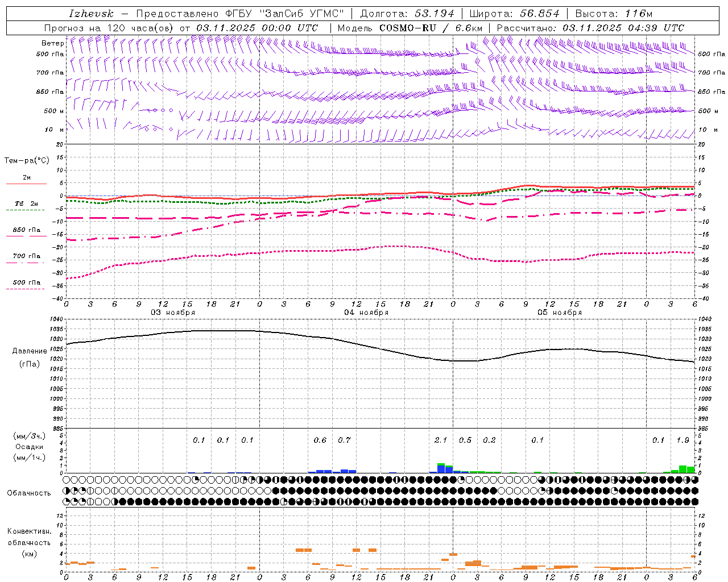Click the '0.5' precipitation amount value
Image resolution: width=728 pixels, height=582 pixels.
465,440
